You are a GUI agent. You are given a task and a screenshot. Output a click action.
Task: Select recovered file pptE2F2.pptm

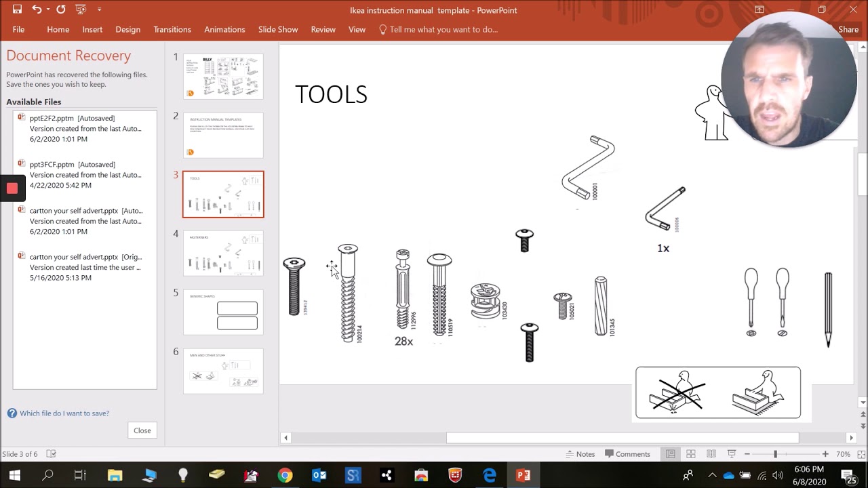tap(85, 128)
